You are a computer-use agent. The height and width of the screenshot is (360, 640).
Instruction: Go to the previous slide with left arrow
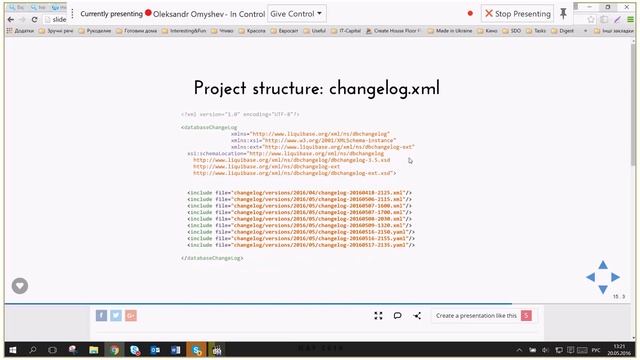(591, 277)
